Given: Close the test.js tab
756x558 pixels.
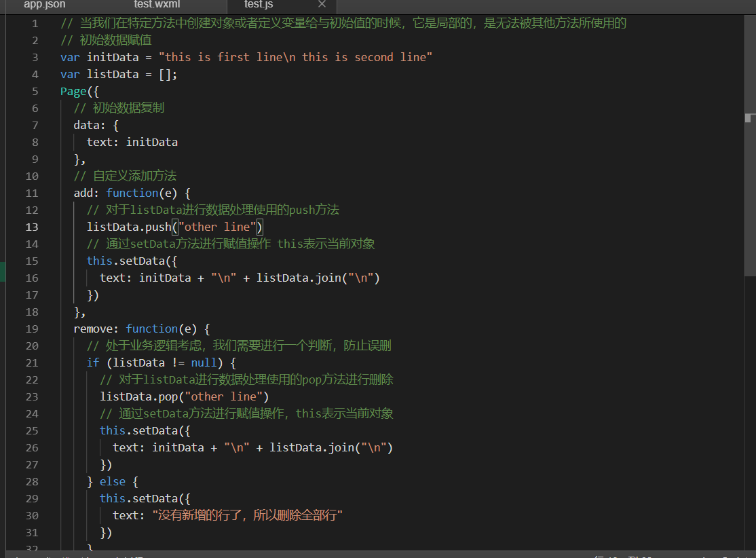Looking at the screenshot, I should [x=322, y=4].
